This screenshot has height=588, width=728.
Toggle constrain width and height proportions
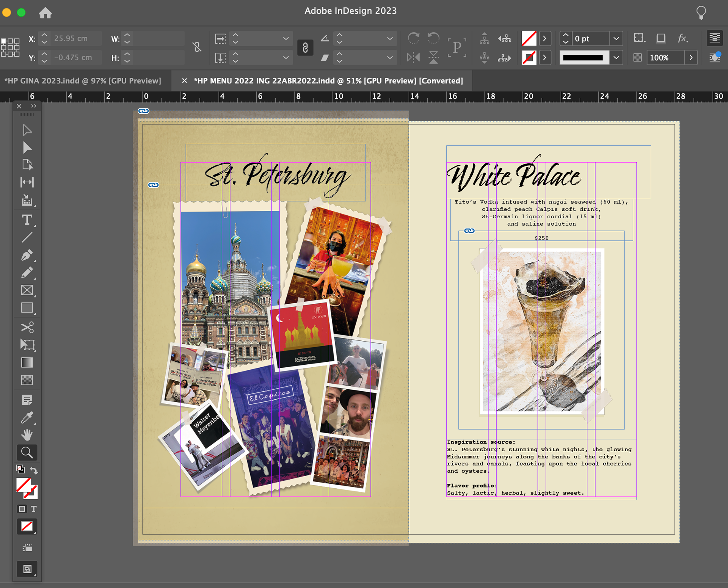click(x=197, y=47)
